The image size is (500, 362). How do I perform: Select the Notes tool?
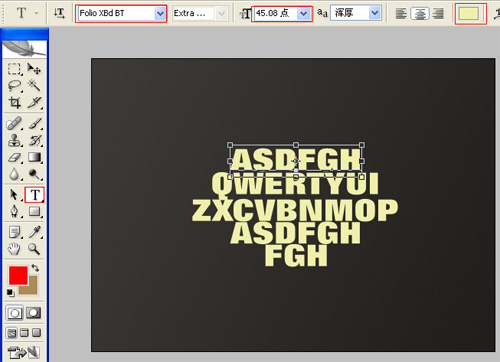(14, 232)
